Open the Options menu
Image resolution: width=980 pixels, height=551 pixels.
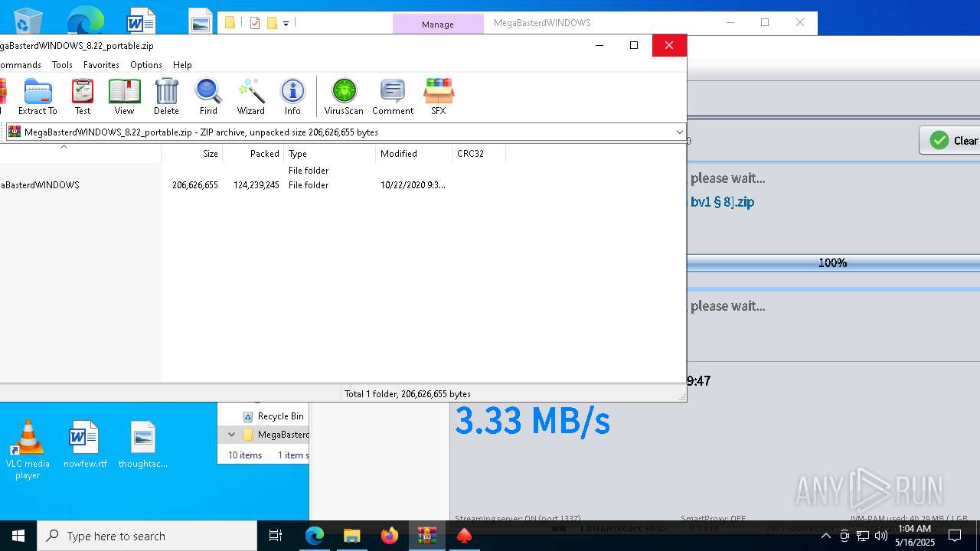tap(146, 65)
